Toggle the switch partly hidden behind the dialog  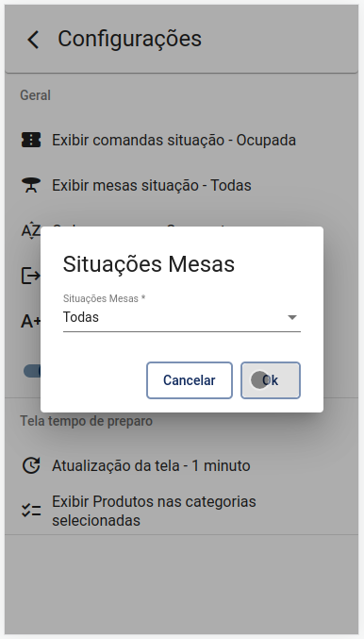click(32, 371)
